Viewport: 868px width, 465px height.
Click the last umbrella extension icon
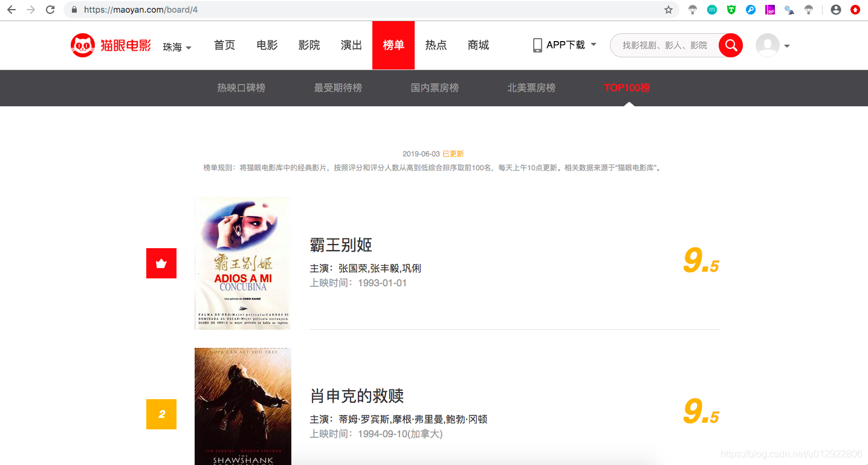(x=809, y=10)
